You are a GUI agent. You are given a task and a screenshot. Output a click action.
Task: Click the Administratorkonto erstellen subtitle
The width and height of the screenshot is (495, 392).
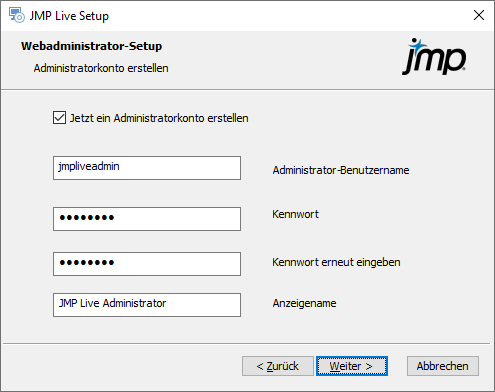pos(101,68)
